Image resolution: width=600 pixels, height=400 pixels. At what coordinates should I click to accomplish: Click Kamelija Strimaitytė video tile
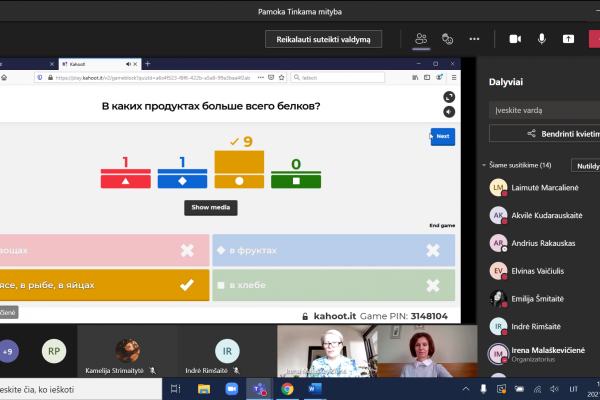click(x=127, y=351)
